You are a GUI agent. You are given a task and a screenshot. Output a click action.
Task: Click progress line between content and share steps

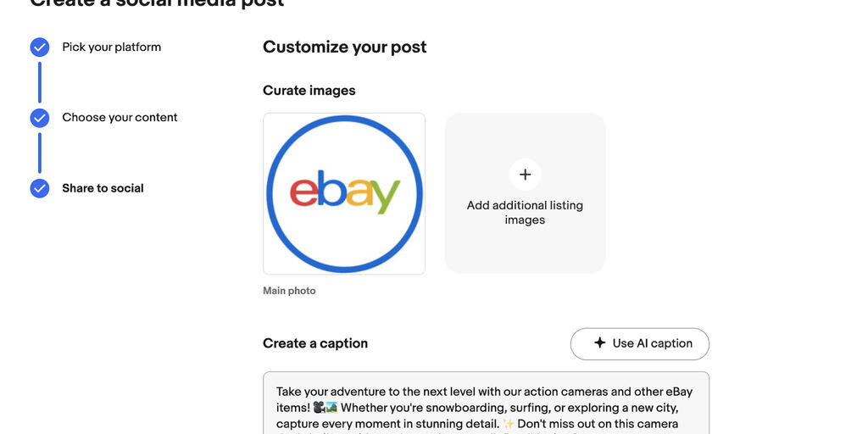coord(40,153)
